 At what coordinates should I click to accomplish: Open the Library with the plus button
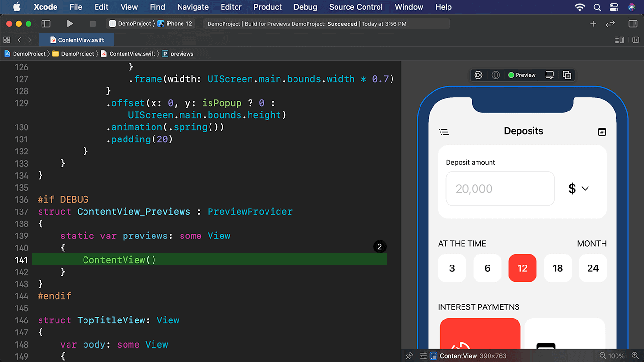(593, 23)
